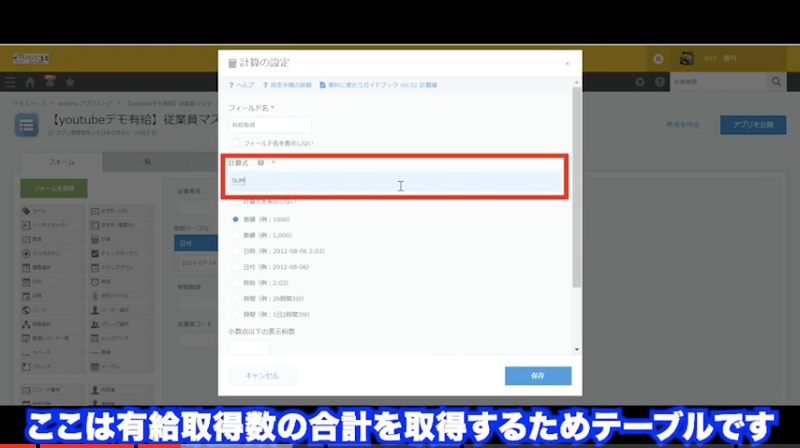Click the home icon in navigation bar
Image resolution: width=800 pixels, height=448 pixels.
[31, 81]
